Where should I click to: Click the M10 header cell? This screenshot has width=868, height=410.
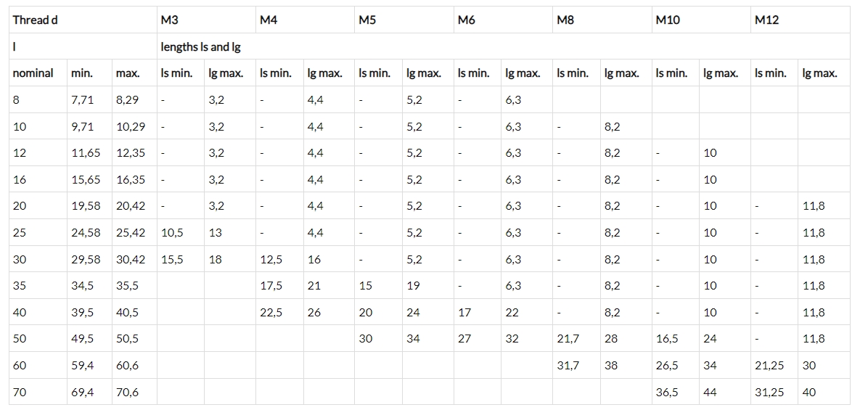pos(701,20)
